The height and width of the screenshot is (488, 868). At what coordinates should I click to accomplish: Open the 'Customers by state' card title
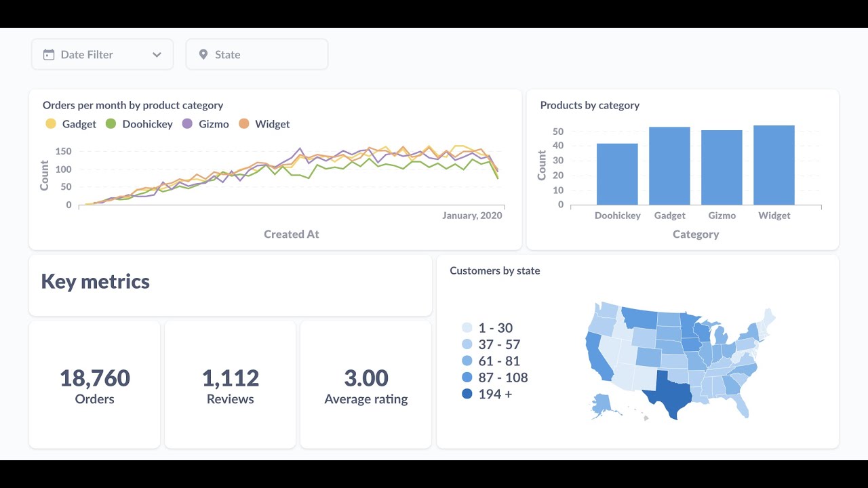(x=495, y=270)
